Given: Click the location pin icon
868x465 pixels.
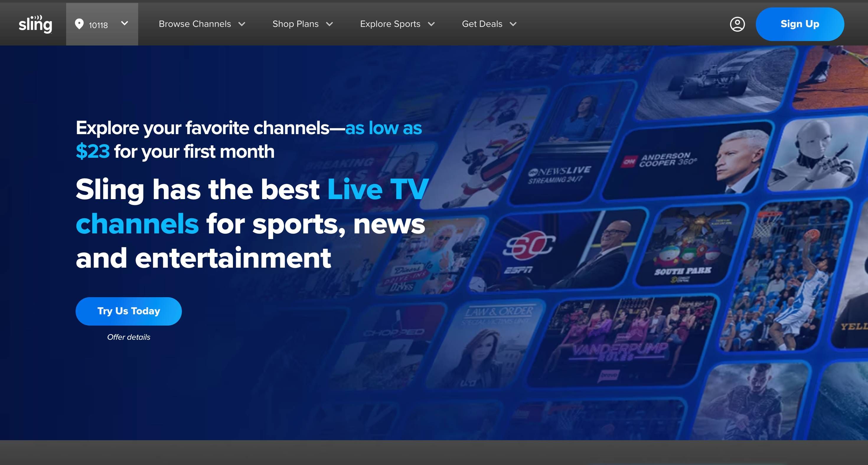Looking at the screenshot, I should pyautogui.click(x=79, y=24).
